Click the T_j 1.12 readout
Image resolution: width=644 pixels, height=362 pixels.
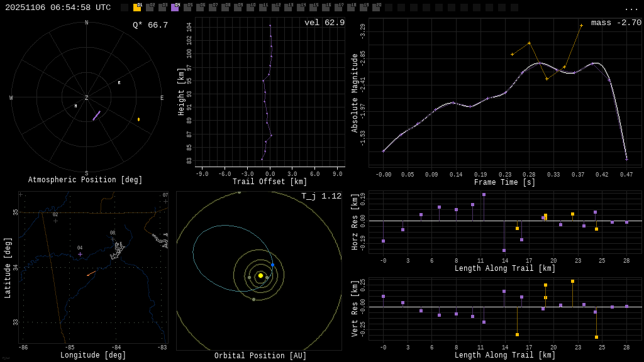coord(321,196)
